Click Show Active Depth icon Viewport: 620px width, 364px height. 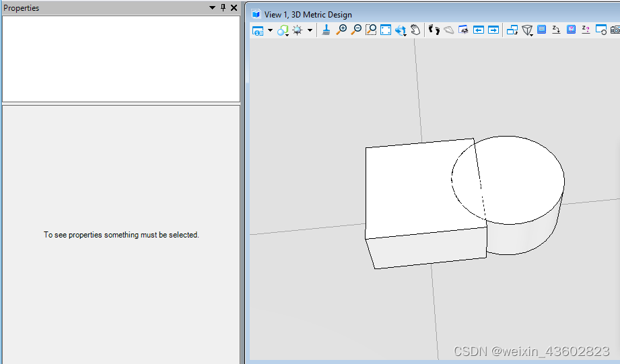(x=586, y=30)
